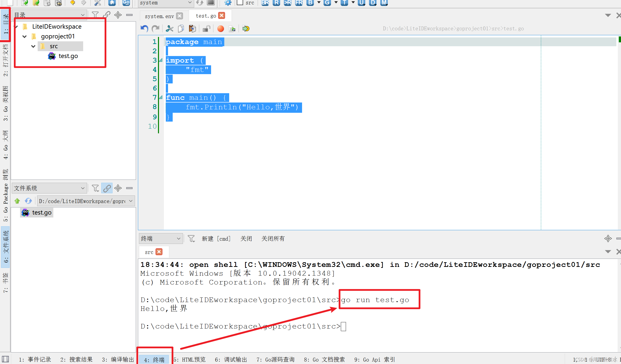The height and width of the screenshot is (364, 621).
Task: Click the blue gear build config icon
Action: point(228,3)
